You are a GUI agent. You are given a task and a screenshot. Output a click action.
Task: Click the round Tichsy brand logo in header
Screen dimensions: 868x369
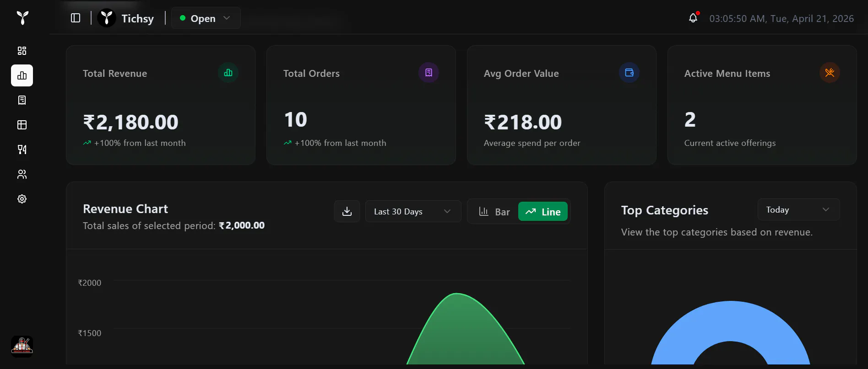(107, 18)
